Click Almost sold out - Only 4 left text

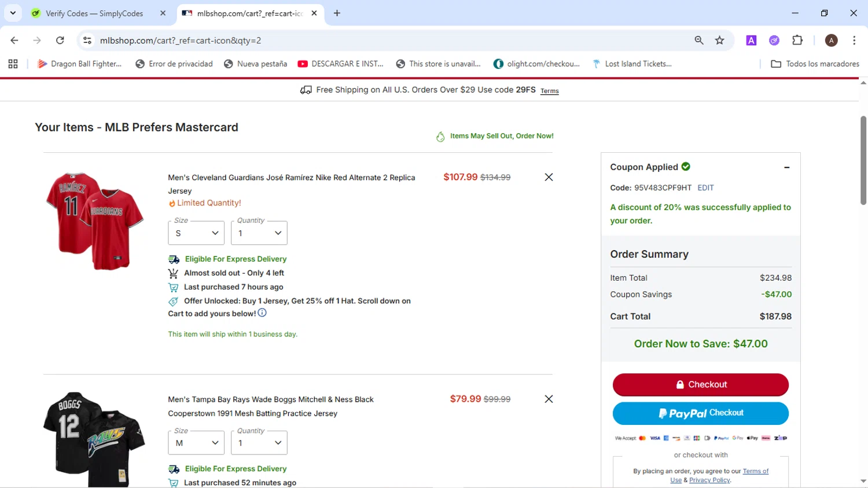click(x=234, y=273)
